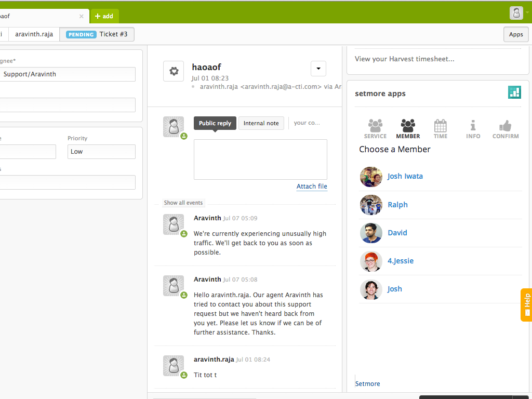Select the Public reply toggle

pyautogui.click(x=215, y=123)
